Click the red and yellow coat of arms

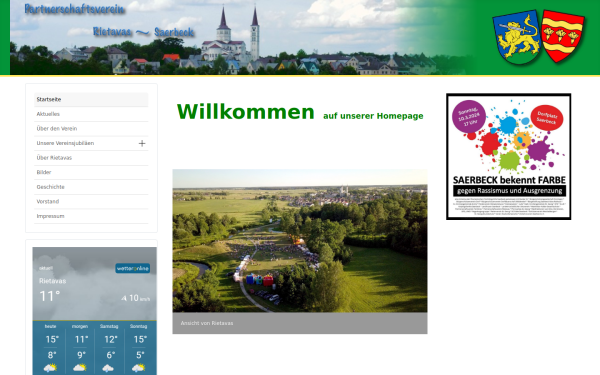tap(563, 36)
